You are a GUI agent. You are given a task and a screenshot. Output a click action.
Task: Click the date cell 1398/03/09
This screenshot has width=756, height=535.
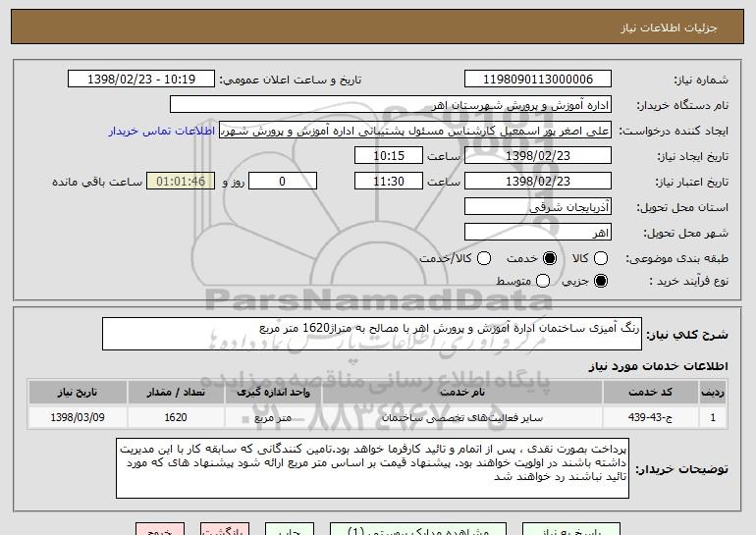point(78,417)
